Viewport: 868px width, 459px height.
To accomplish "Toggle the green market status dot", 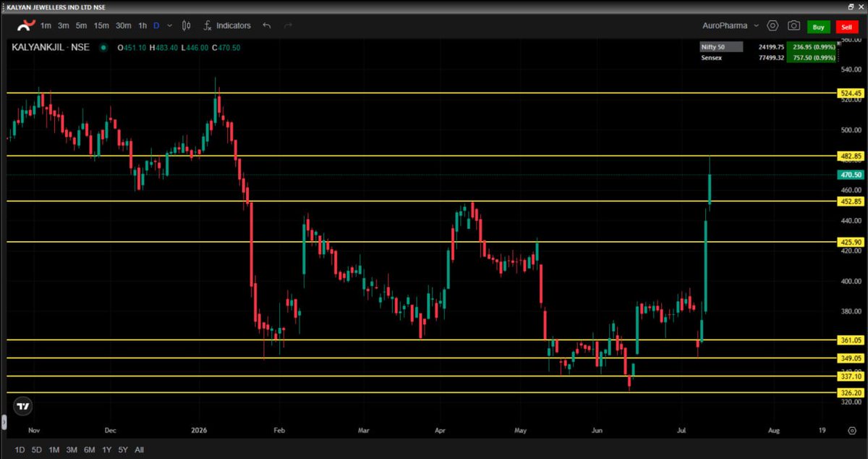I will point(104,48).
